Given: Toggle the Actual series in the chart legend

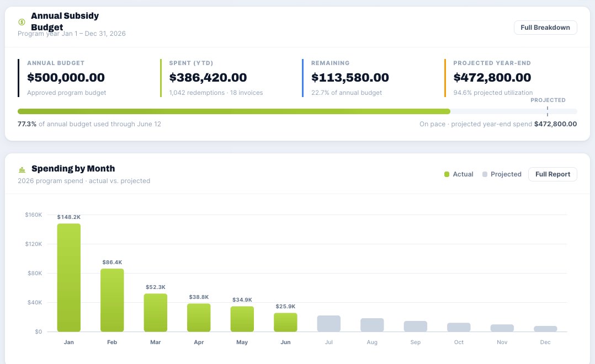Looking at the screenshot, I should pos(459,174).
